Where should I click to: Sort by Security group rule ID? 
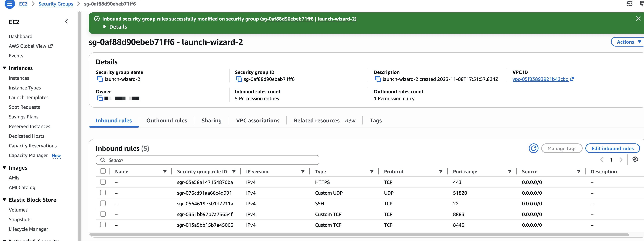(x=234, y=172)
